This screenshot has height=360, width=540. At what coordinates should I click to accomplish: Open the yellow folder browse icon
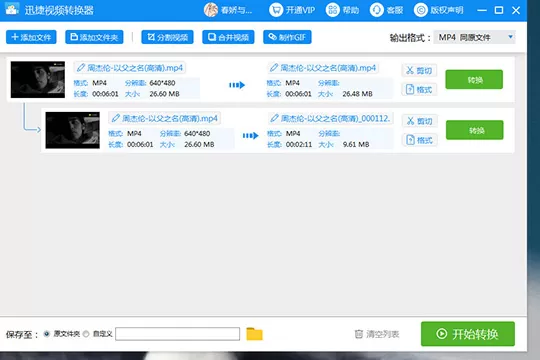coord(255,334)
